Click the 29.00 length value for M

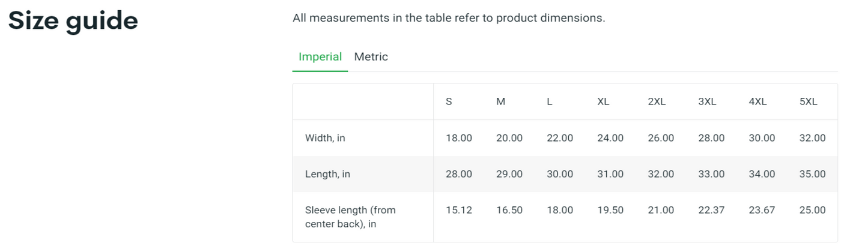(509, 174)
